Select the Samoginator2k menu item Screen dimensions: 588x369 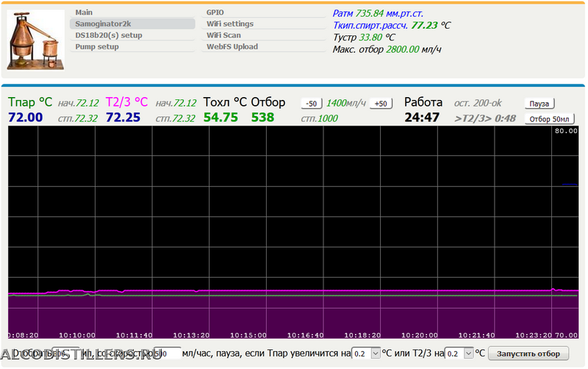(x=132, y=24)
